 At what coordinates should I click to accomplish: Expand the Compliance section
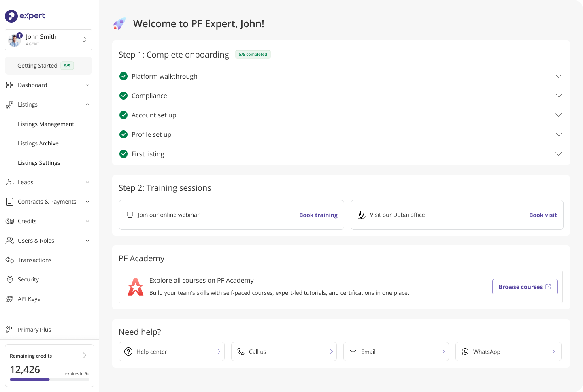[x=559, y=96]
